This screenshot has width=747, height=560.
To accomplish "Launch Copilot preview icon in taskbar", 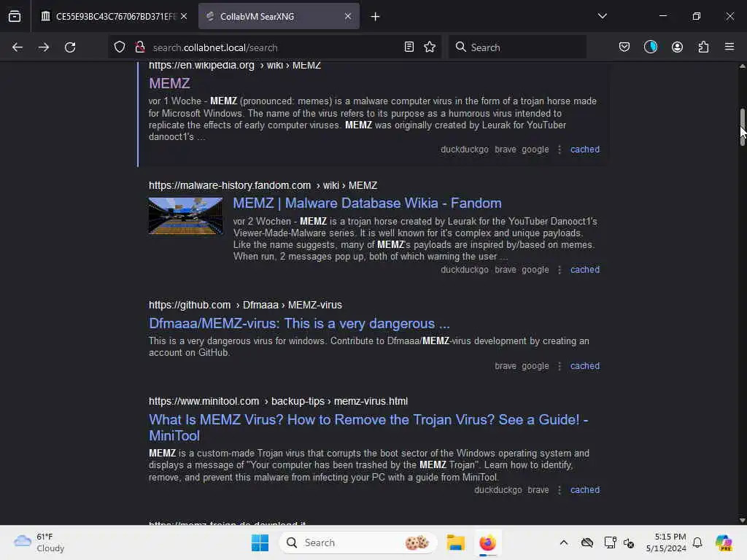I will pos(724,542).
